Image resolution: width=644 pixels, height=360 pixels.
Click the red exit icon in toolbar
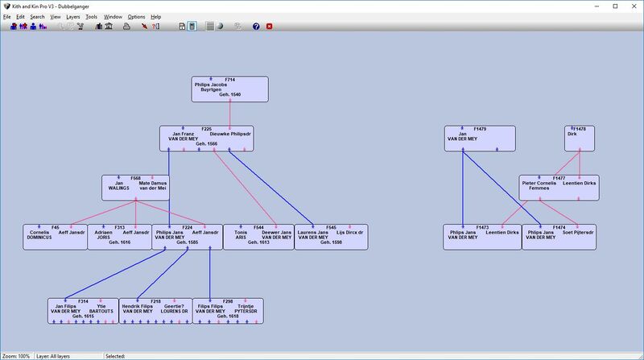(x=269, y=26)
